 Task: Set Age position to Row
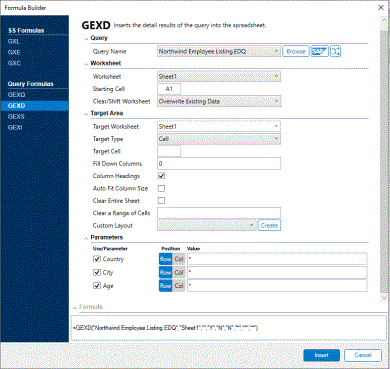pos(165,286)
